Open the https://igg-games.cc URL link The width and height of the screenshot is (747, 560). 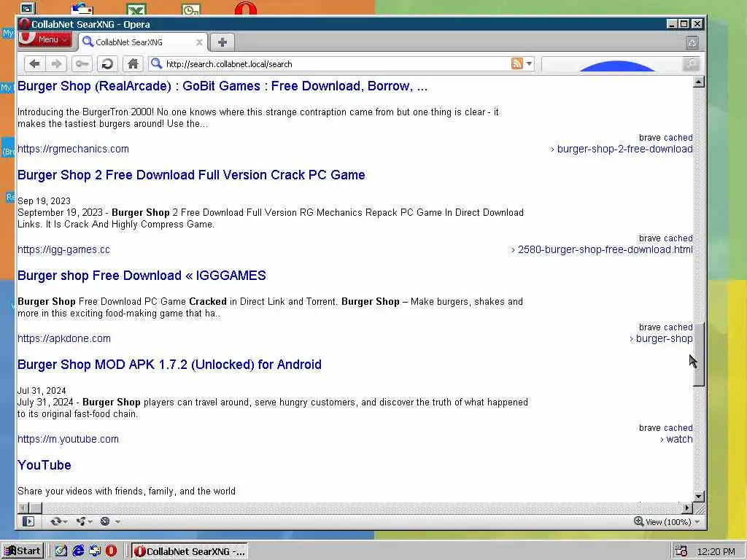64,249
